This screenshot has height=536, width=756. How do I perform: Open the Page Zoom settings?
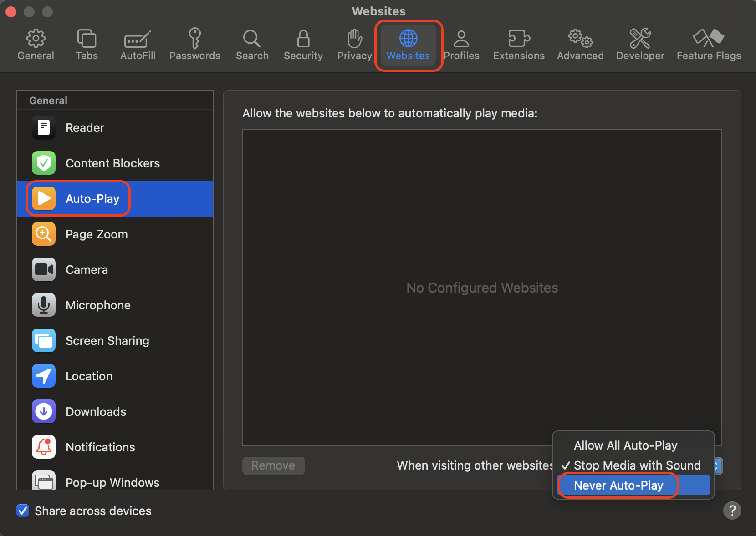[x=97, y=234]
